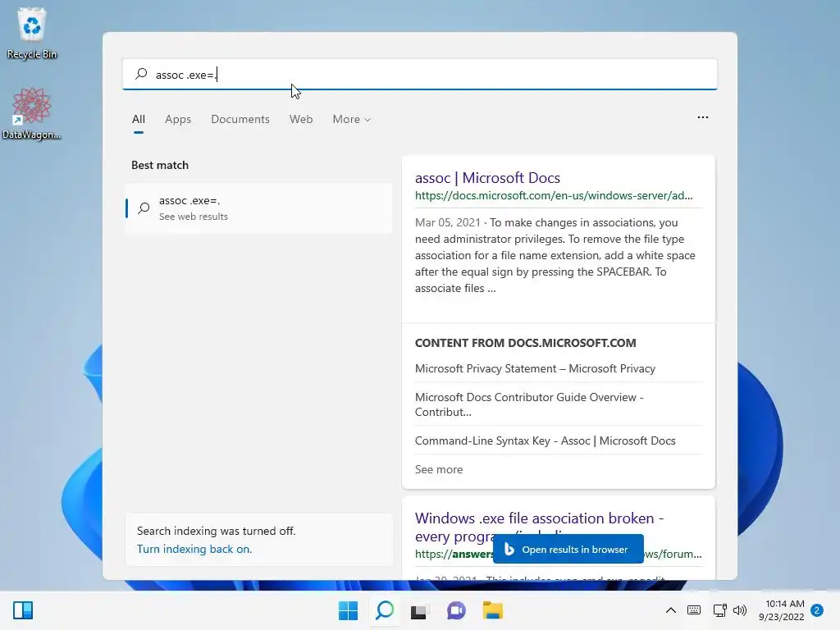Open the clock showing 10:14 AM
The width and height of the screenshot is (840, 630).
tap(782, 610)
